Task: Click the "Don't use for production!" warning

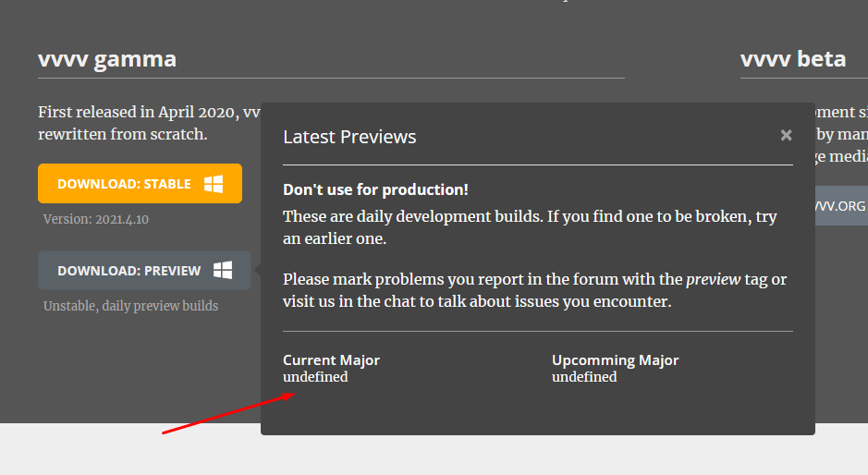Action: (375, 189)
